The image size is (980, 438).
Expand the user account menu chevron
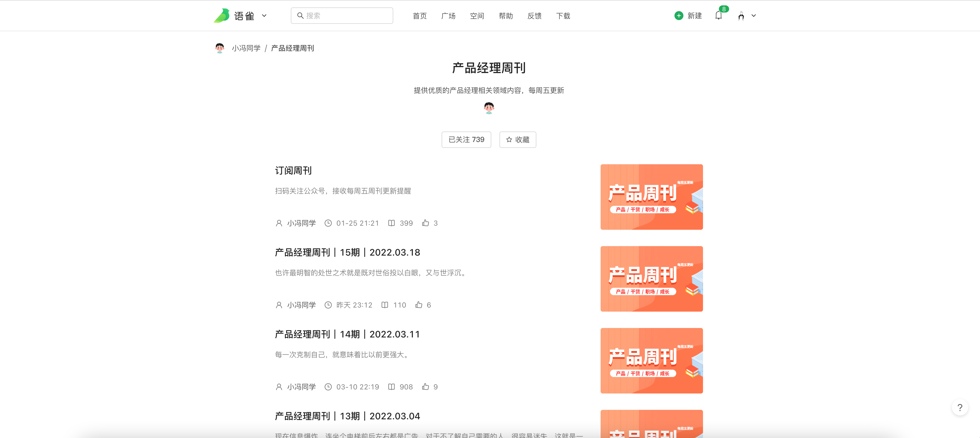pyautogui.click(x=754, y=16)
